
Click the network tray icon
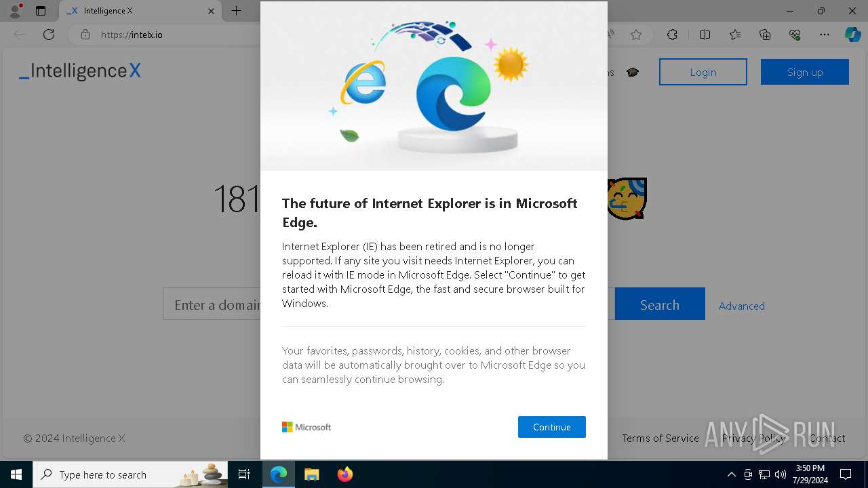point(764,474)
